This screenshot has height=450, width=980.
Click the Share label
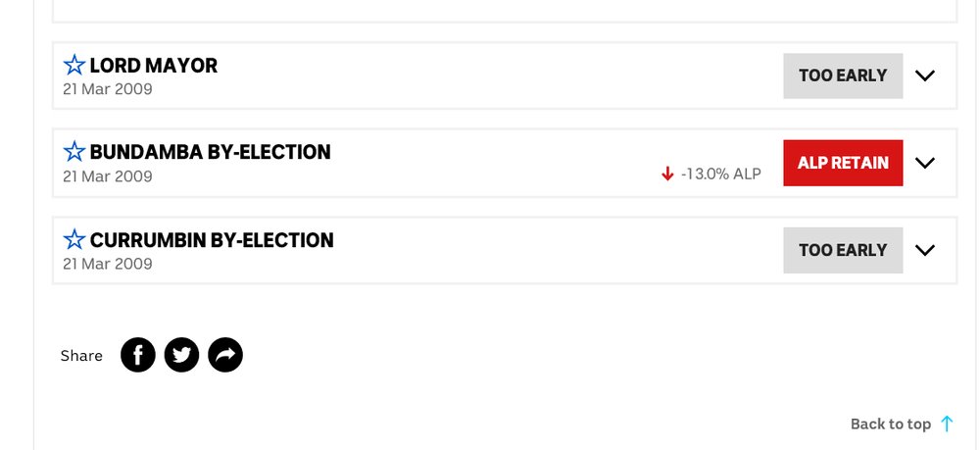tap(81, 355)
